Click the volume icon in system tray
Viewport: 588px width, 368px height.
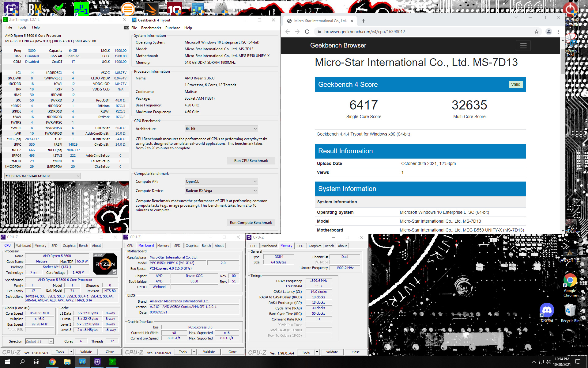[x=548, y=362]
